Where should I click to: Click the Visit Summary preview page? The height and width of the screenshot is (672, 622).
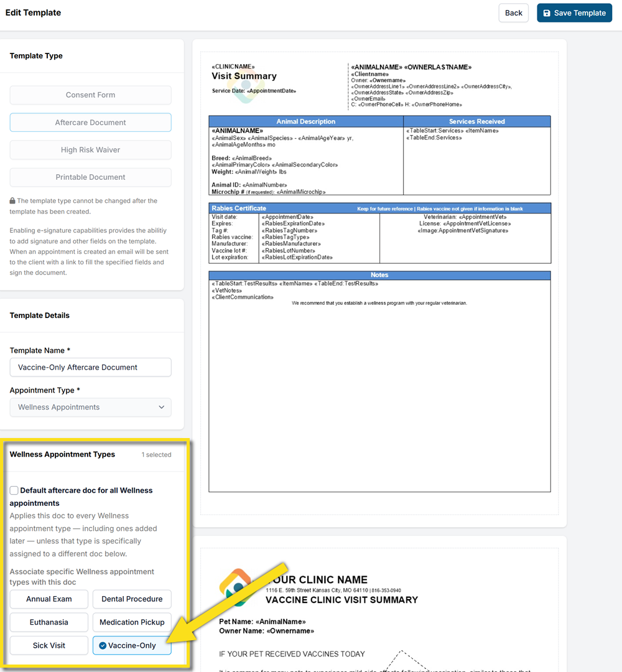(379, 283)
